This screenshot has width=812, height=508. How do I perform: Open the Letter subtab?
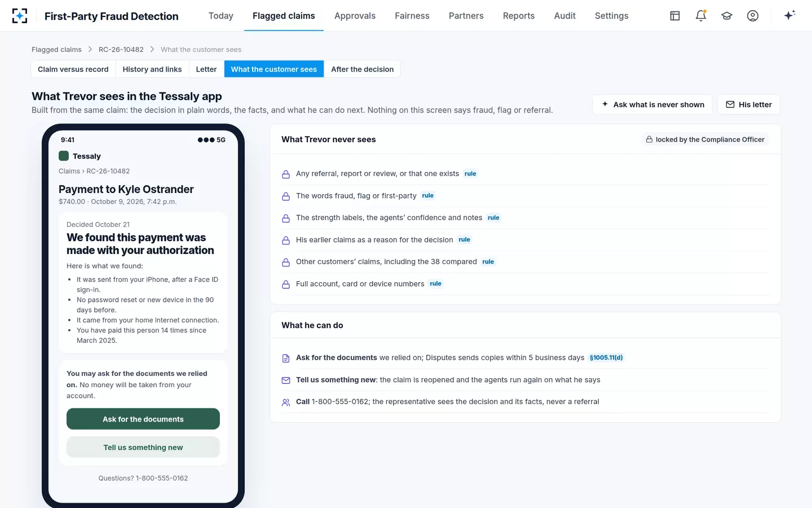point(206,69)
